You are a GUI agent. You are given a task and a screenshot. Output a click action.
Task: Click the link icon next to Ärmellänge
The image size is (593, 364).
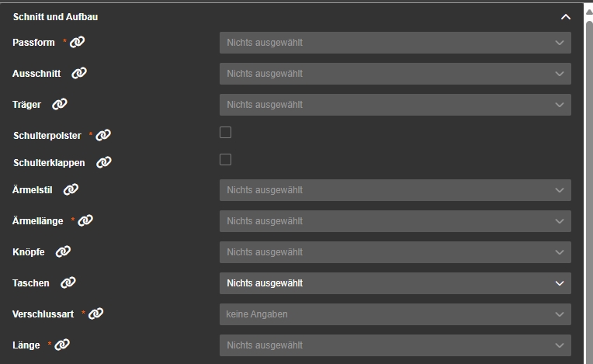pos(85,221)
